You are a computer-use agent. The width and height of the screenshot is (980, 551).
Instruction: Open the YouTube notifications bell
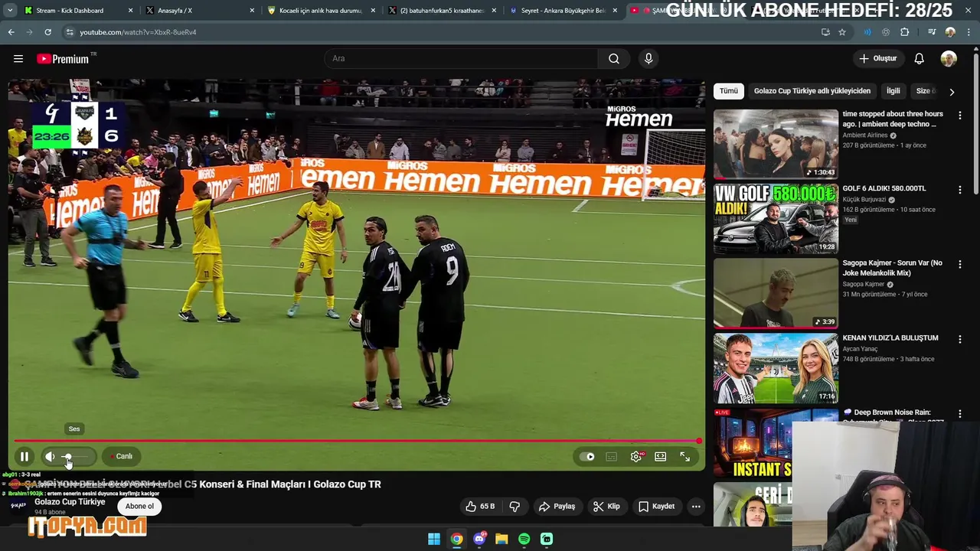[919, 59]
